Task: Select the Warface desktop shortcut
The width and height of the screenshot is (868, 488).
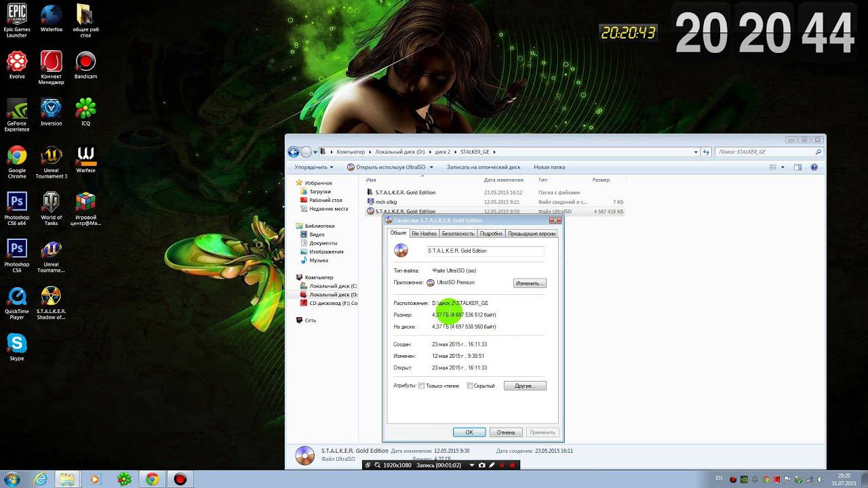Action: click(85, 160)
